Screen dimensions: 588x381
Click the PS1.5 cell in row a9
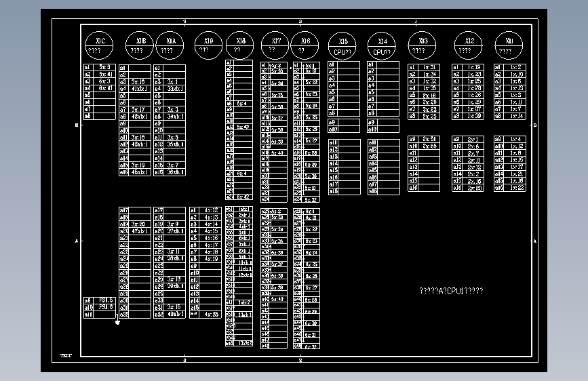click(x=104, y=300)
